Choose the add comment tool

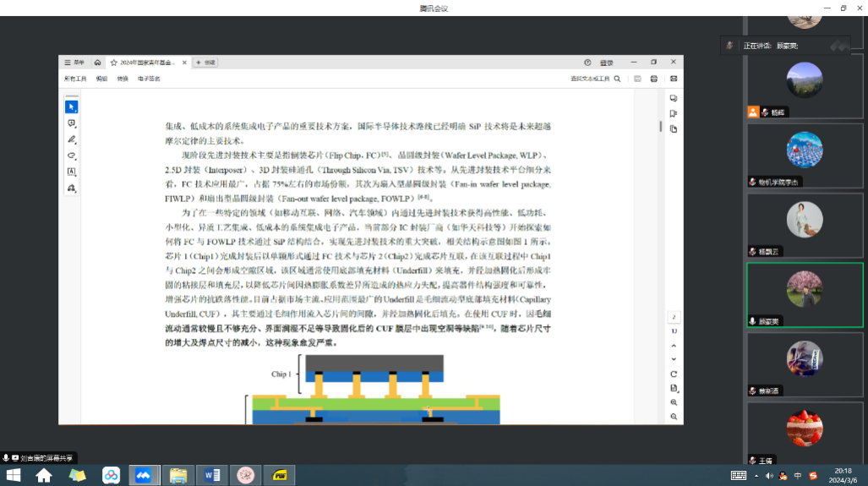[72, 123]
